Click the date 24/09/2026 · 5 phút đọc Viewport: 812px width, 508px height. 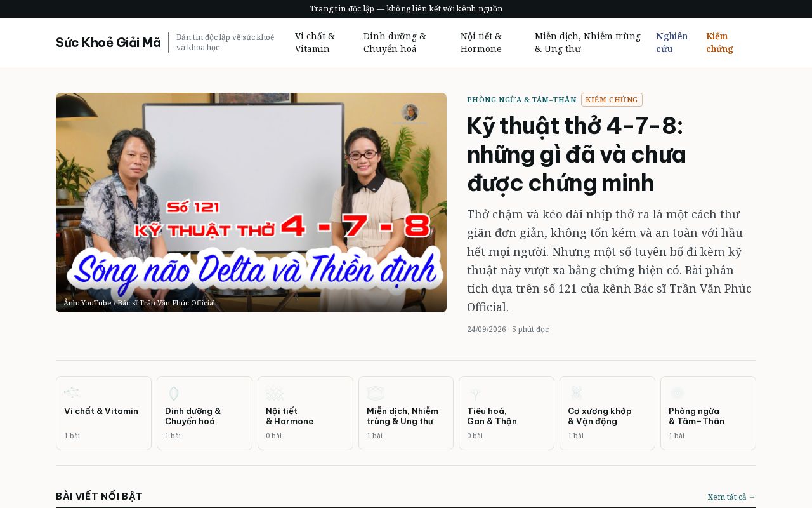tap(507, 330)
